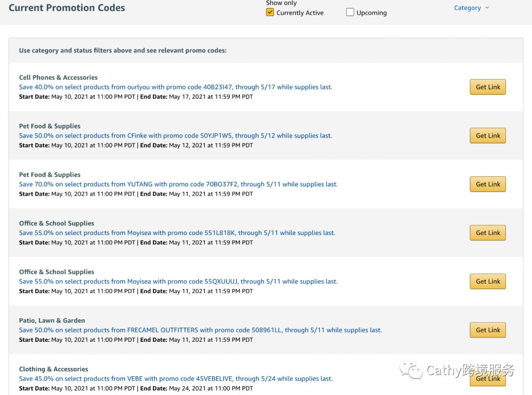
Task: Open the CFinke 50.0% savings promo link
Action: point(175,135)
